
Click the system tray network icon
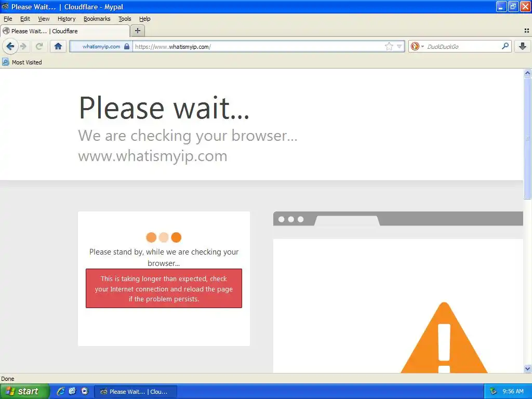[494, 391]
